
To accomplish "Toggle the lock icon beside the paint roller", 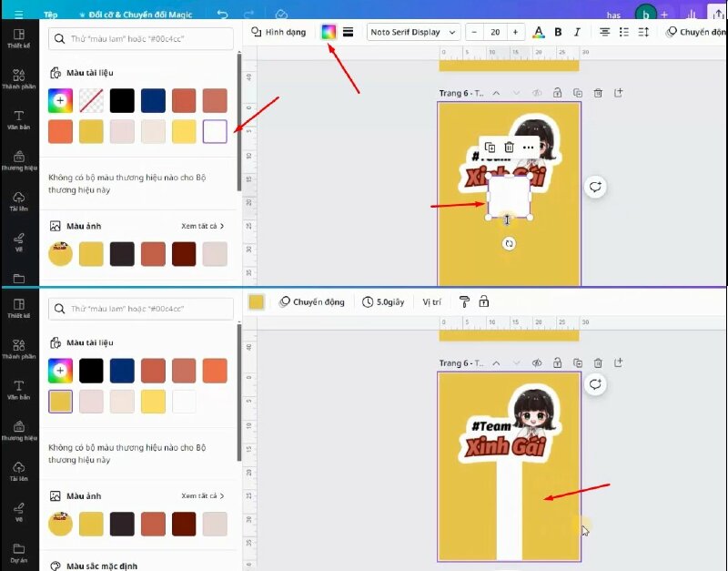I will [484, 301].
